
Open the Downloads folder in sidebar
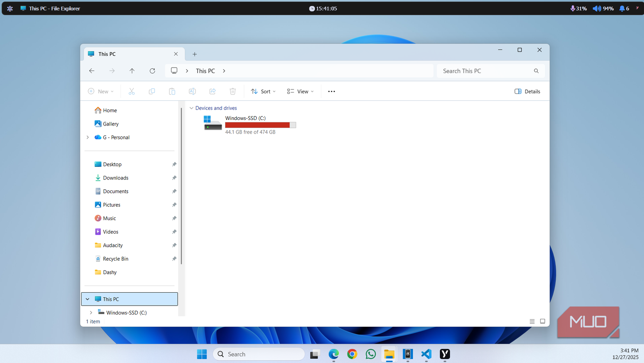tap(116, 177)
